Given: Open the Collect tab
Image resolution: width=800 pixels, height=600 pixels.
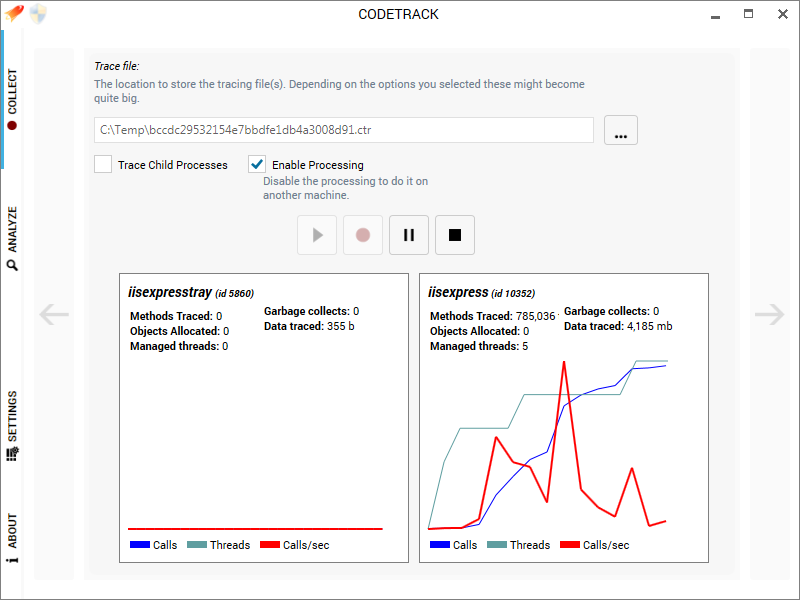Looking at the screenshot, I should pos(12,99).
